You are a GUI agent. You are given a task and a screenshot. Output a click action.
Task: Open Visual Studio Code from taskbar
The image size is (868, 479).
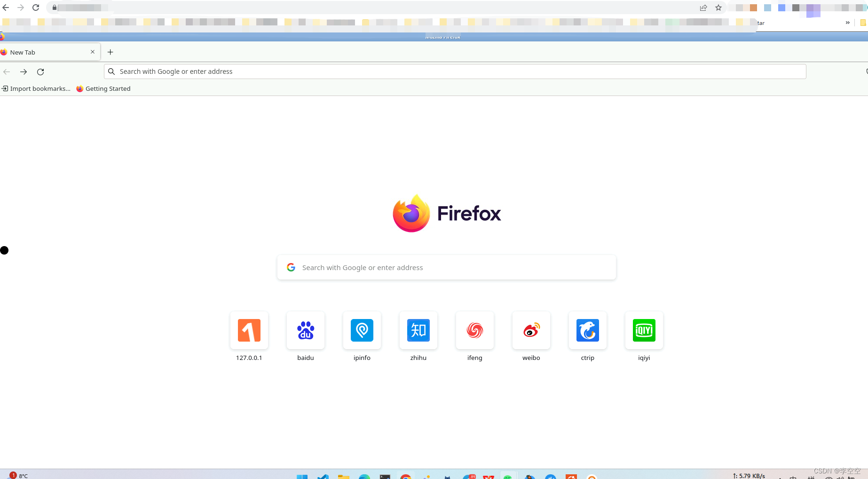(323, 476)
